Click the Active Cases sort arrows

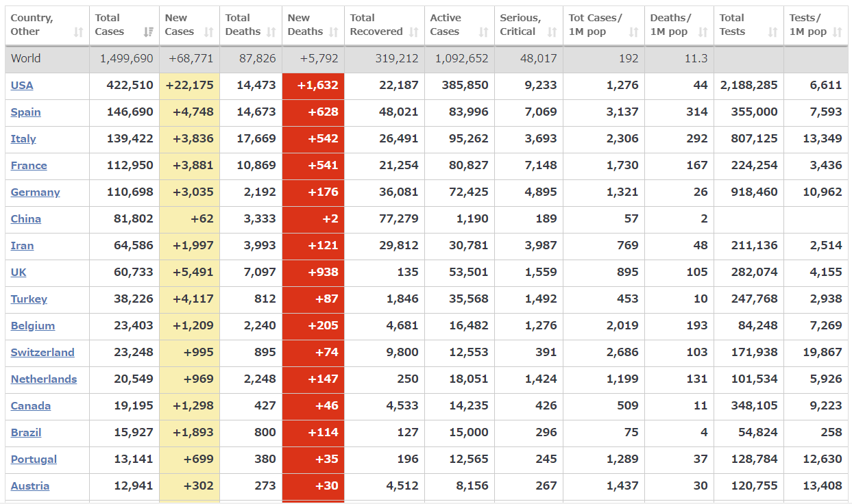point(484,32)
